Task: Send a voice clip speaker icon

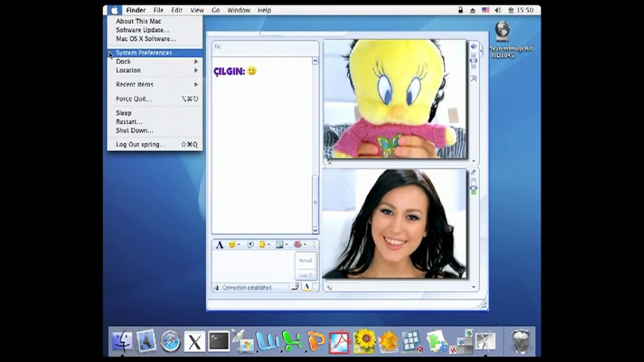Action: pyautogui.click(x=250, y=245)
